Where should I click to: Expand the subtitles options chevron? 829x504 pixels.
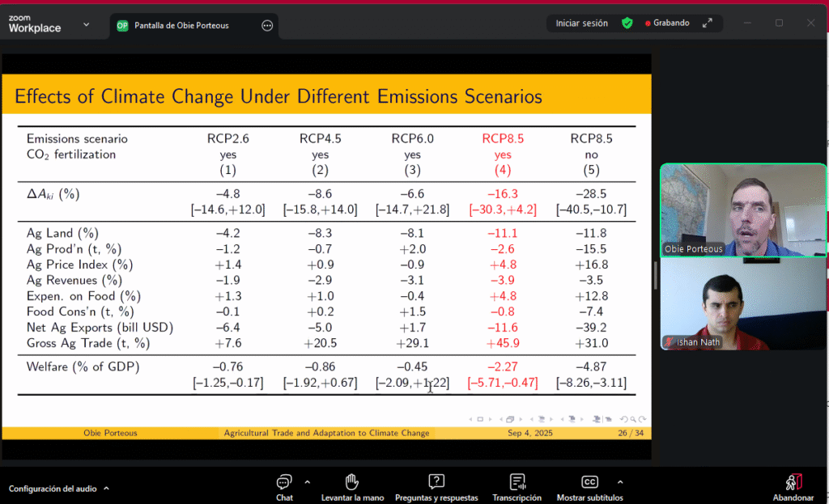tap(620, 481)
